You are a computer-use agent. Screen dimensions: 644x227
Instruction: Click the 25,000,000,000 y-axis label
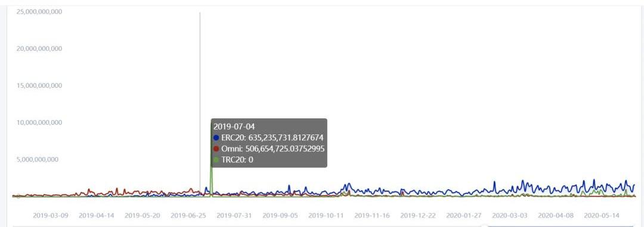pyautogui.click(x=39, y=11)
